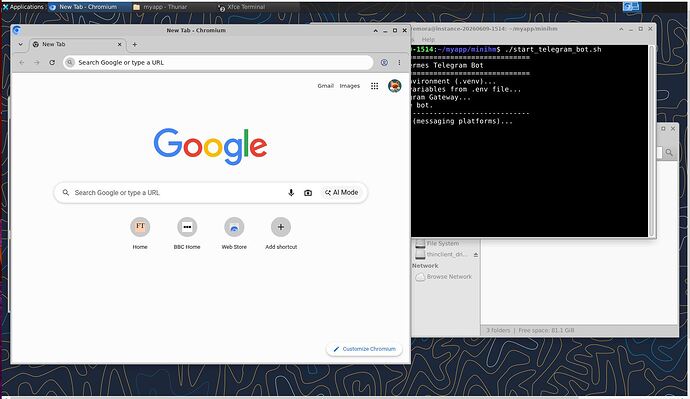This screenshot has width=690, height=399.
Task: Close the Chromium window
Action: [x=404, y=30]
